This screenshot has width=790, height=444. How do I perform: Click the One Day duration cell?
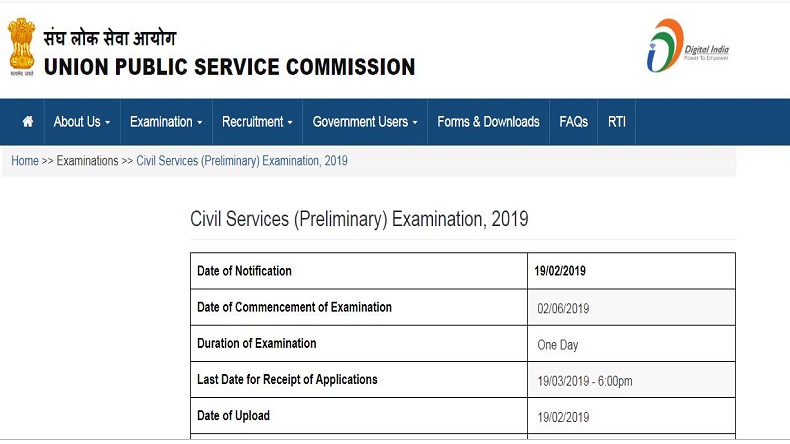(558, 345)
